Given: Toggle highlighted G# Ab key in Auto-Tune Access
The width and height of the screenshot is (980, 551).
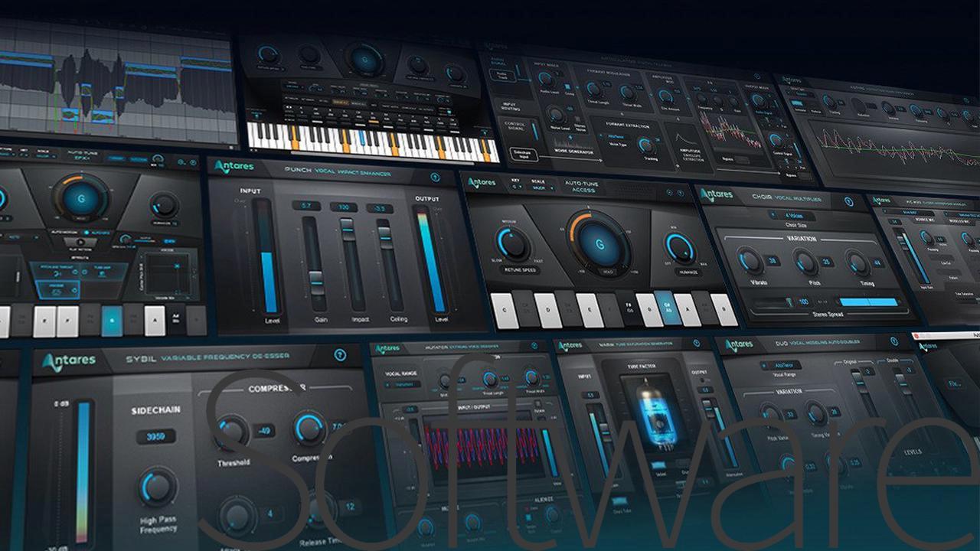Looking at the screenshot, I should tap(666, 309).
